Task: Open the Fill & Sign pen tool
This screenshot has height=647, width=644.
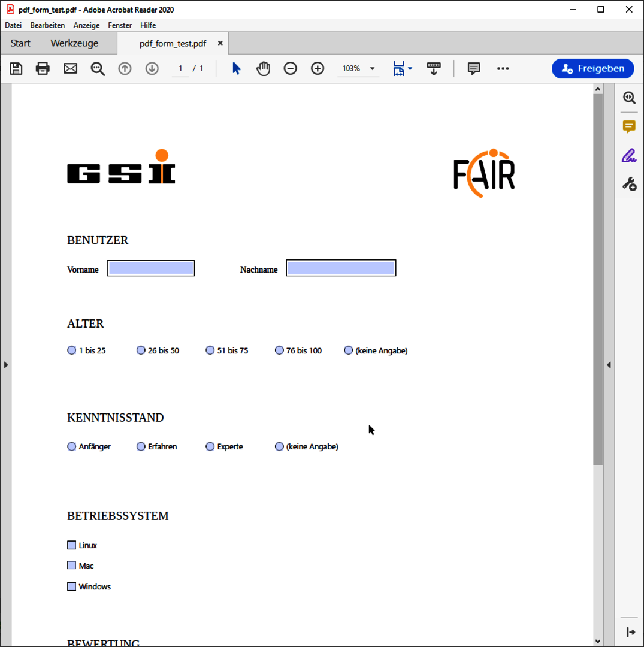Action: tap(628, 156)
